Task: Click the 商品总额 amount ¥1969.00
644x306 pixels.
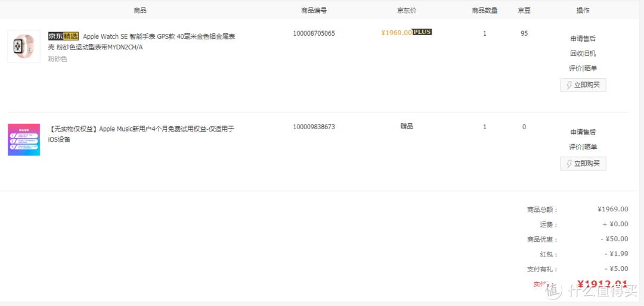Action: point(613,209)
